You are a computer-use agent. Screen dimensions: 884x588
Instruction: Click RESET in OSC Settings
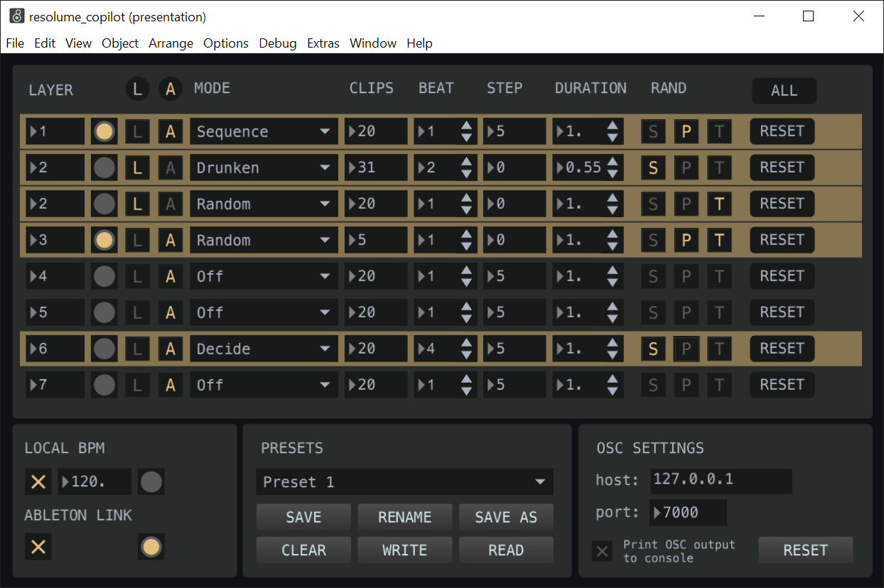[x=806, y=550]
